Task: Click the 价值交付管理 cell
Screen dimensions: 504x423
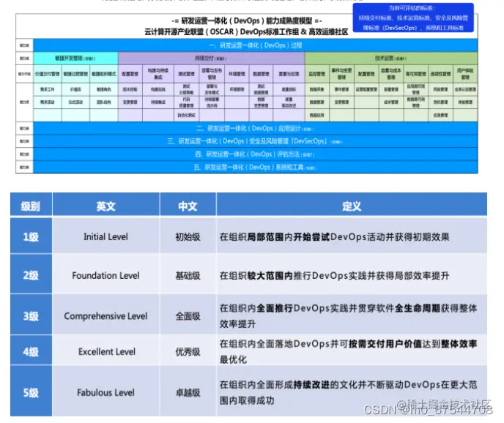Action: tap(47, 74)
